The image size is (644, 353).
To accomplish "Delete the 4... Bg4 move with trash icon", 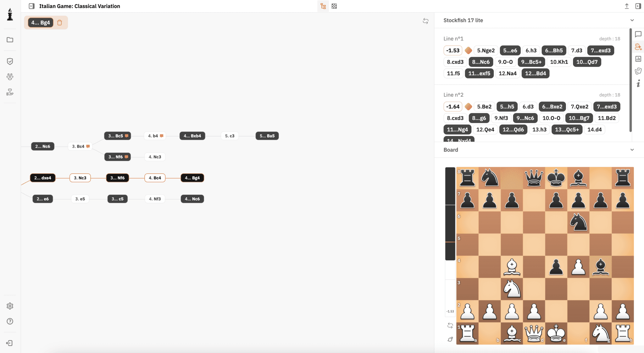I will pos(60,23).
